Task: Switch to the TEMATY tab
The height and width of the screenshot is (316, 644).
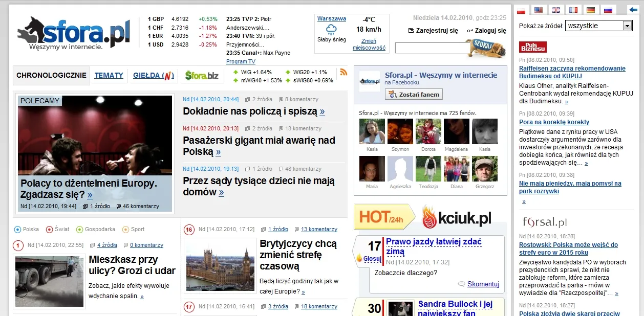Action: pyautogui.click(x=109, y=75)
